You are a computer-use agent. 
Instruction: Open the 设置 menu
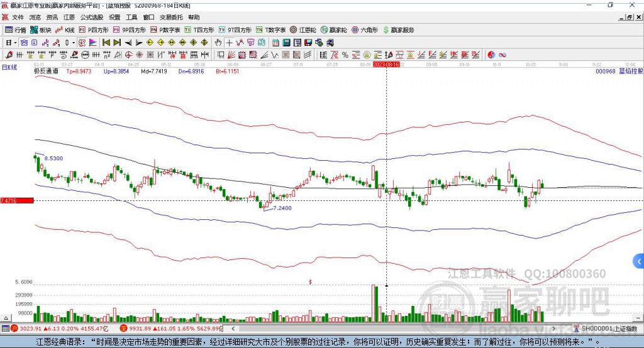tap(114, 17)
